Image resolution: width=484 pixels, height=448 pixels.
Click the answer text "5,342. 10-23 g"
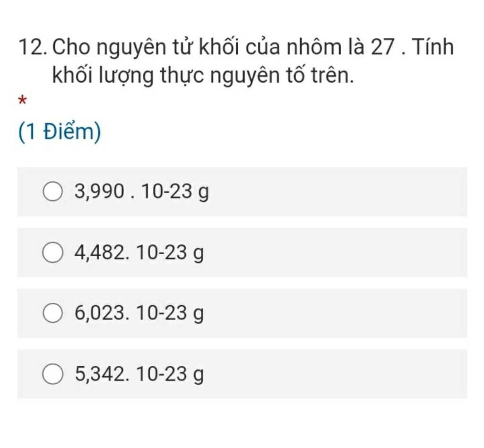click(139, 374)
